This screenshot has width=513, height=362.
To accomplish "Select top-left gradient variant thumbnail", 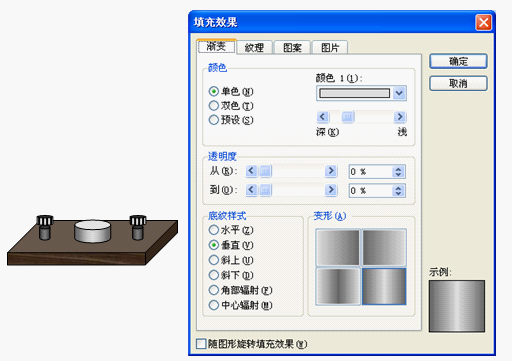I will click(338, 247).
